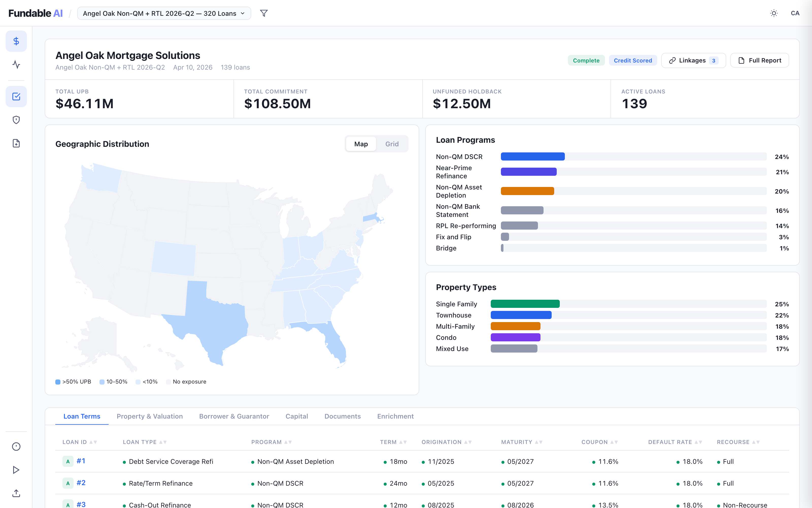
Task: Click the Active Loans 139 value
Action: coord(634,103)
